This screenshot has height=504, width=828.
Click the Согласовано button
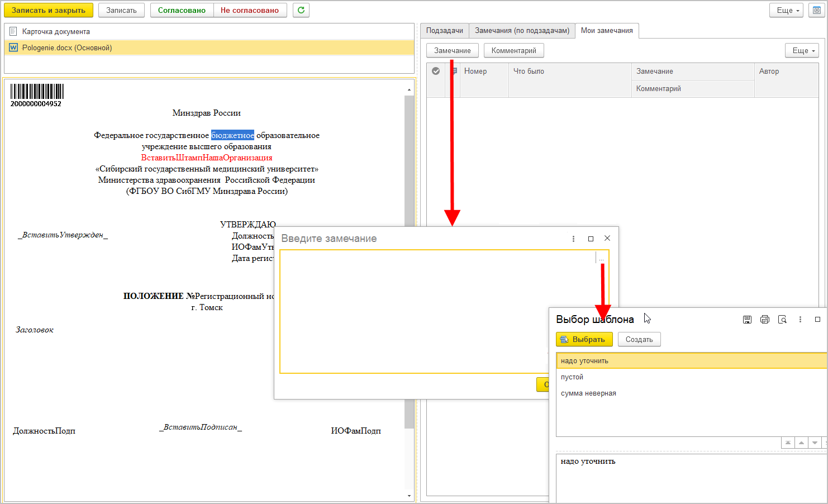182,10
